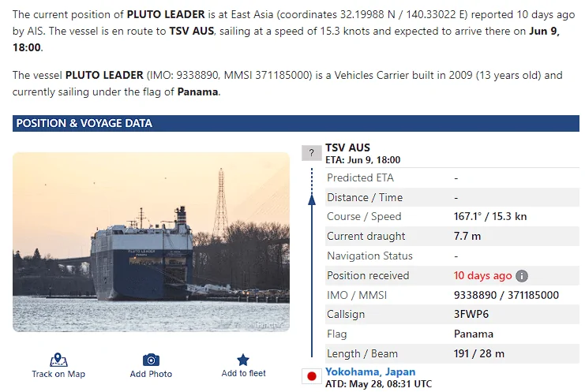The width and height of the screenshot is (585, 392).
Task: Click the Distance / Time row label
Action: click(365, 197)
